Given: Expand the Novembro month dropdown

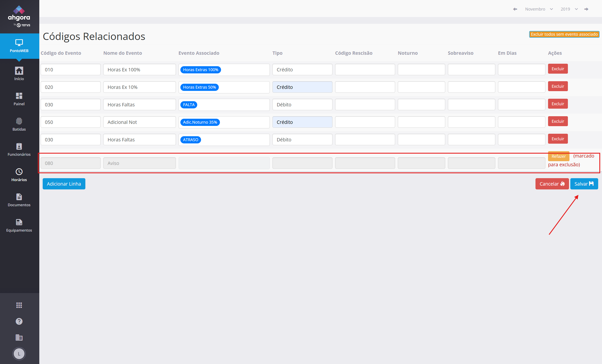Looking at the screenshot, I should 539,9.
